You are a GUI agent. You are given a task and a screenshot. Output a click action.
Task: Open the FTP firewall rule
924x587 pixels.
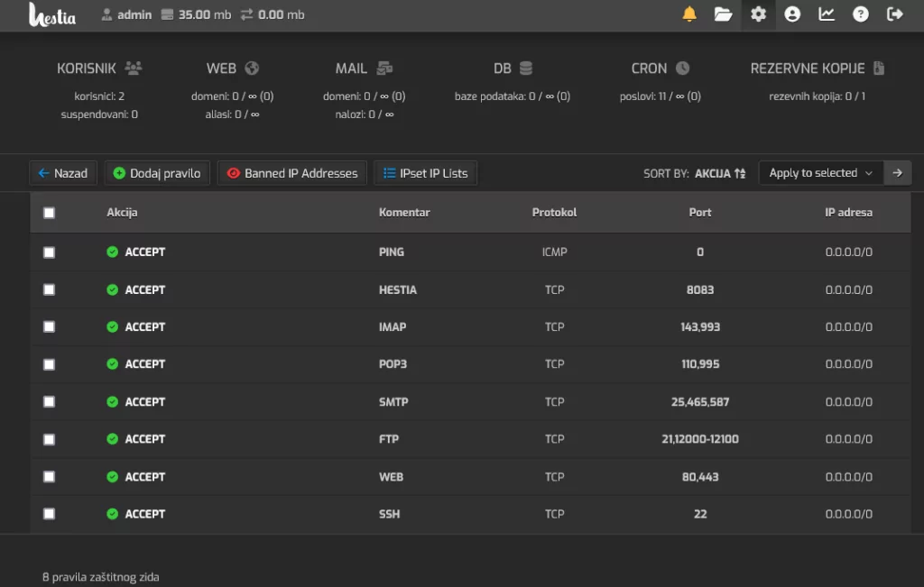(470, 439)
